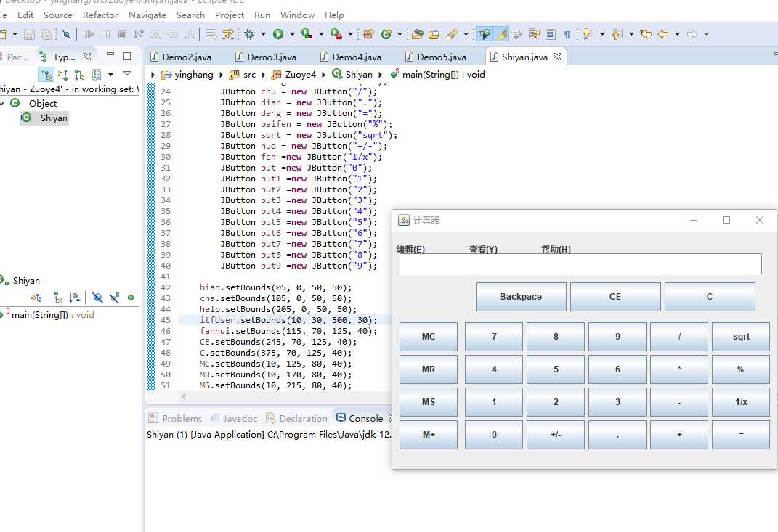Screen dimensions: 778x532
Task: Click the Previous Annotation arrow icon
Action: coord(617,34)
